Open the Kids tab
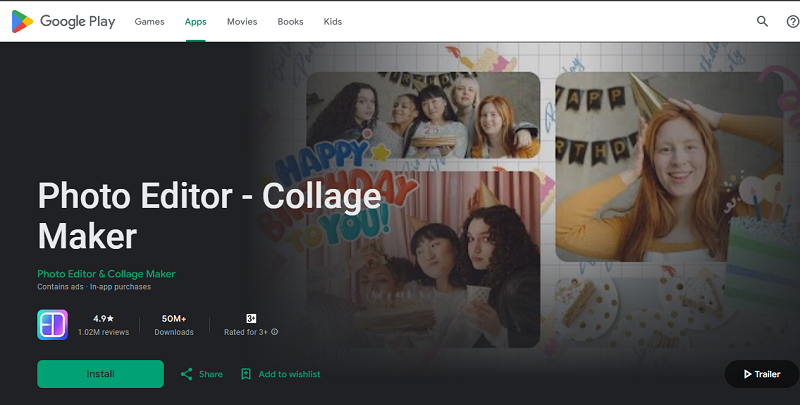Screen dimensions: 800x405 pyautogui.click(x=333, y=21)
